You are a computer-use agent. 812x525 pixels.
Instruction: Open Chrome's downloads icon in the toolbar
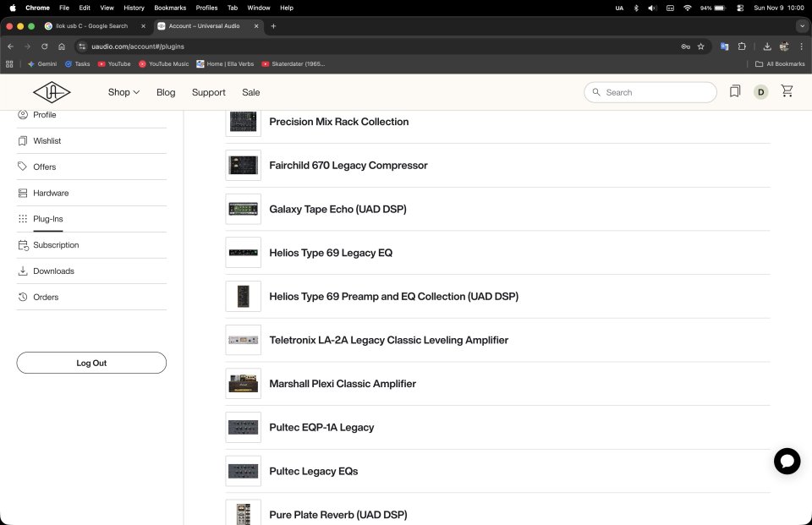(x=766, y=46)
